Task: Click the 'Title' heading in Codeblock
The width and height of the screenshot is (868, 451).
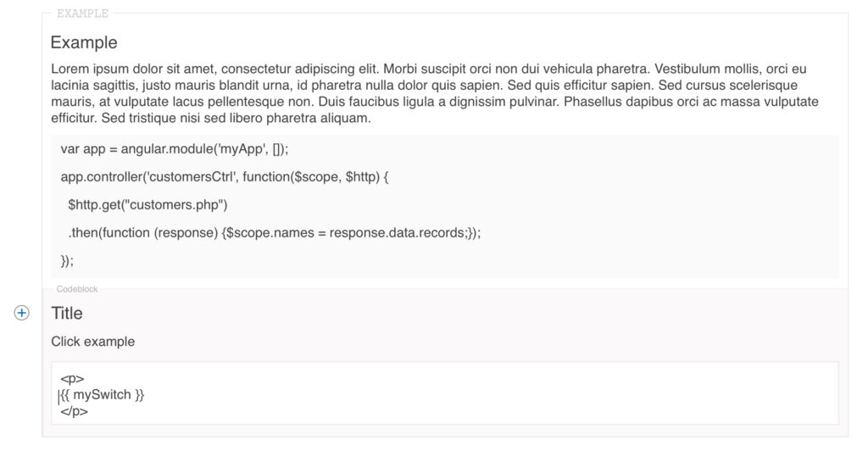Action: 66,313
